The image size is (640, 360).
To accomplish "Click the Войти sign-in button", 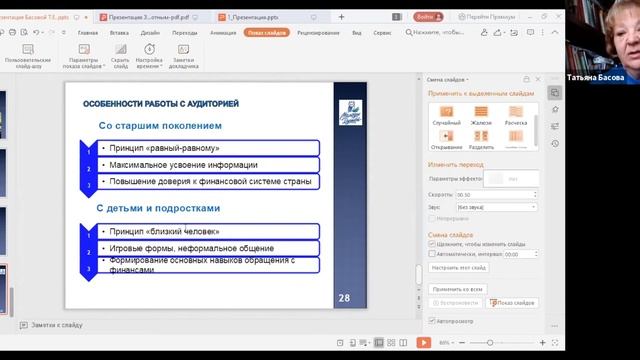I will [x=428, y=17].
